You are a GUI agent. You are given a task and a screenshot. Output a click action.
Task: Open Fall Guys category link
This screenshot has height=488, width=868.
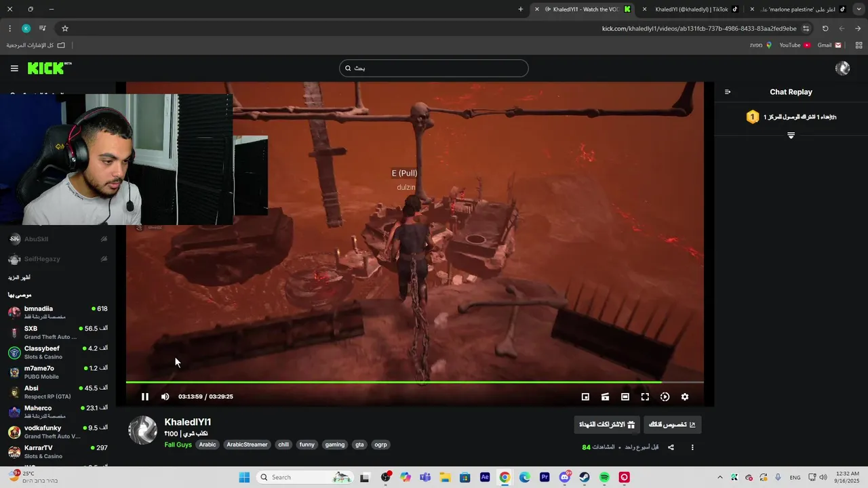(178, 445)
